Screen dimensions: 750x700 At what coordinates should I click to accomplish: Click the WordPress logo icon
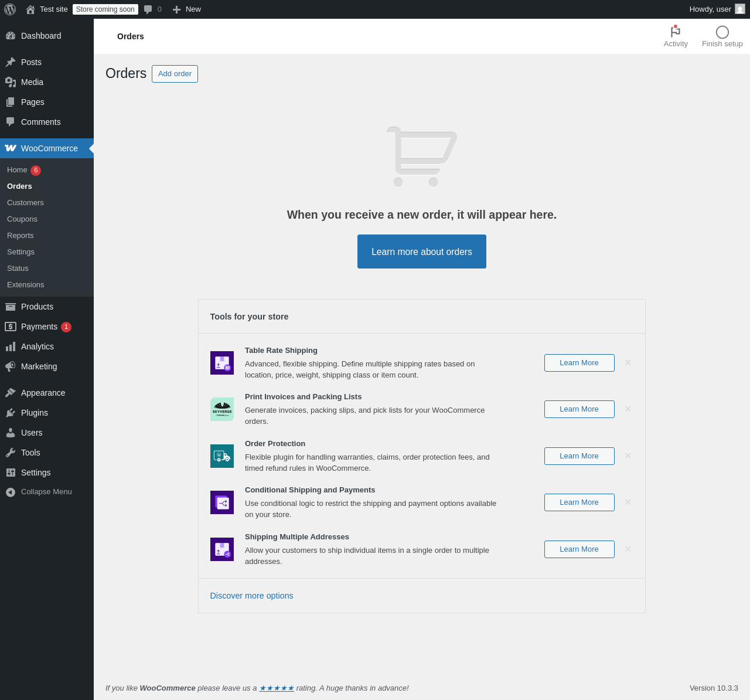[10, 9]
